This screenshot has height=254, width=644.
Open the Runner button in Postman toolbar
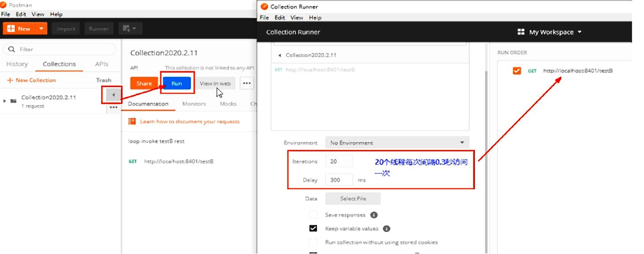[98, 29]
